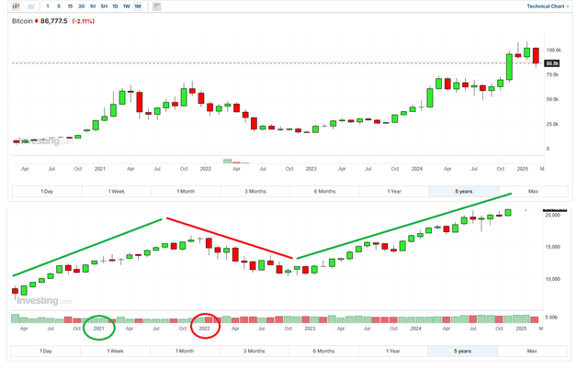Image resolution: width=588 pixels, height=368 pixels.
Task: Select the candlestick chart type icon
Action: click(16, 6)
